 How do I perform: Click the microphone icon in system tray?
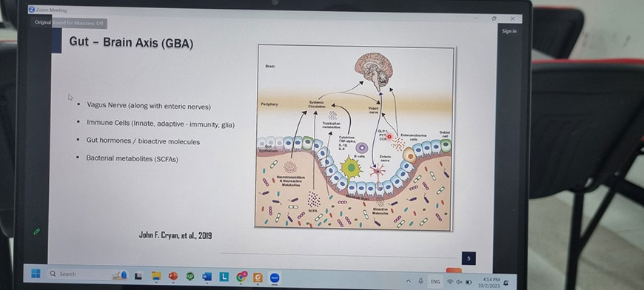pyautogui.click(x=420, y=281)
